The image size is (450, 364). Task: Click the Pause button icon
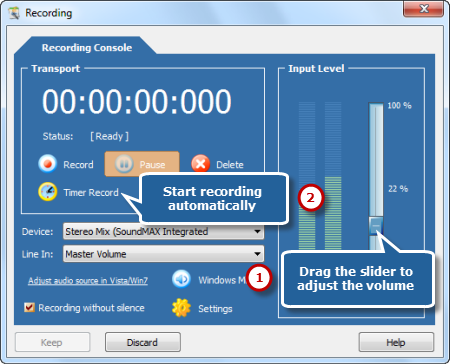coord(124,164)
